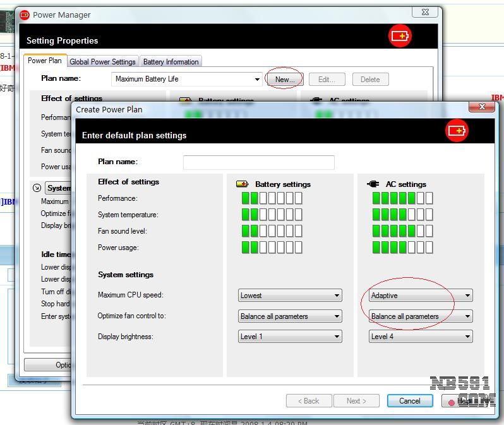This screenshot has height=425, width=504.
Task: Open AC Display brightness Level 4 dropdown
Action: pos(421,337)
